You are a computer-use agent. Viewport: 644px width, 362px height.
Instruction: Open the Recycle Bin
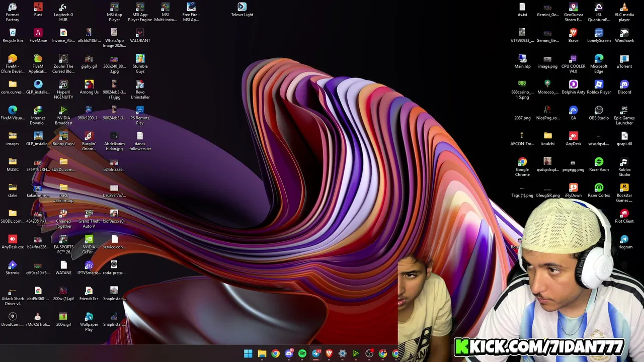(x=13, y=35)
